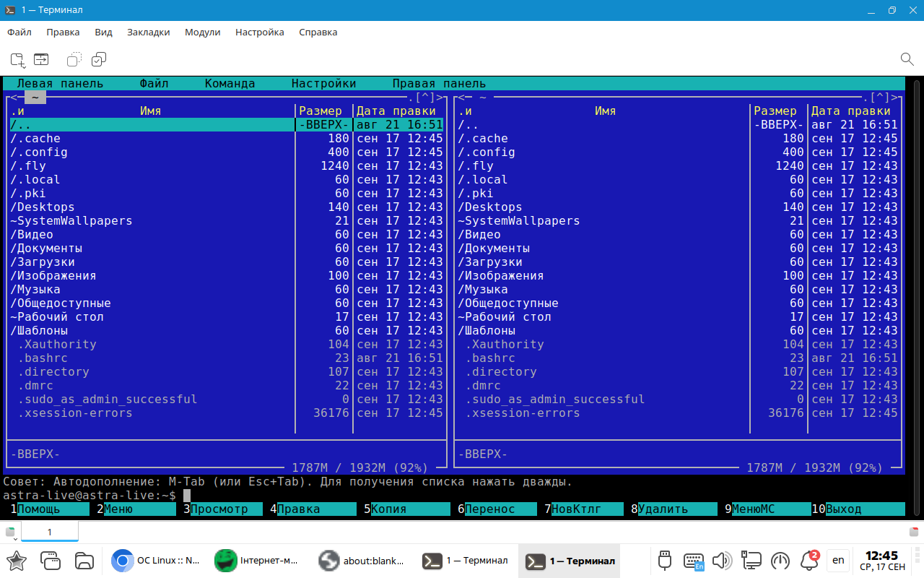This screenshot has height=578, width=924.
Task: Open the notifications bell icon
Action: click(808, 560)
